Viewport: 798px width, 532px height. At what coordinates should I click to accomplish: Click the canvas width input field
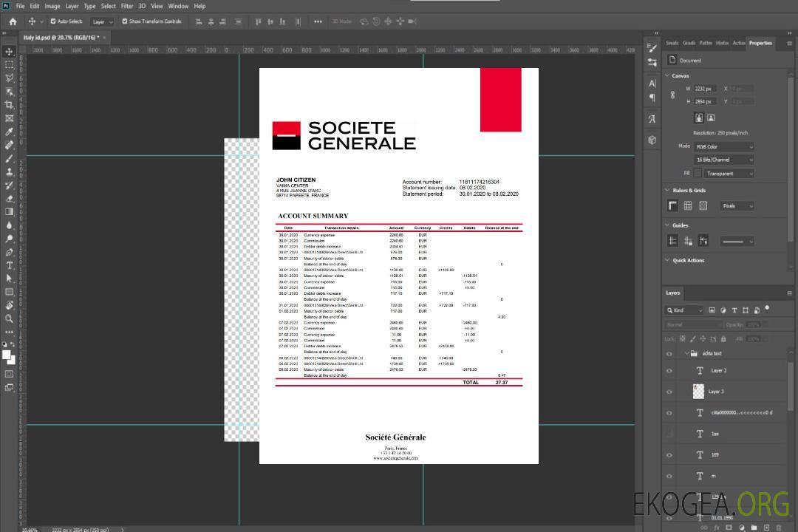[705, 89]
